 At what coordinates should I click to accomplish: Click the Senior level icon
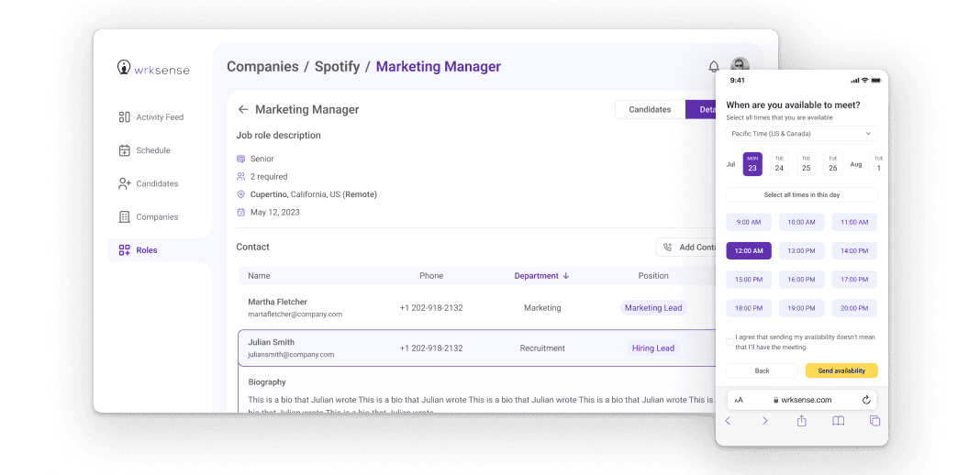pyautogui.click(x=240, y=160)
